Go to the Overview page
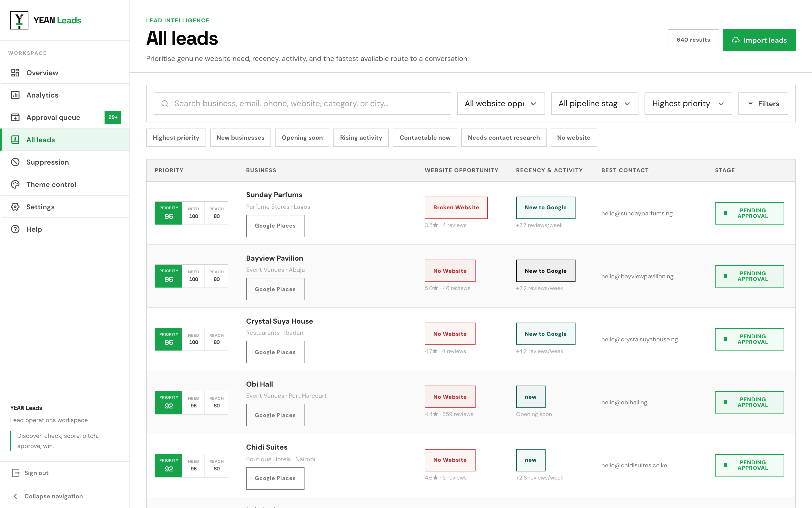The height and width of the screenshot is (508, 812). pyautogui.click(x=65, y=73)
